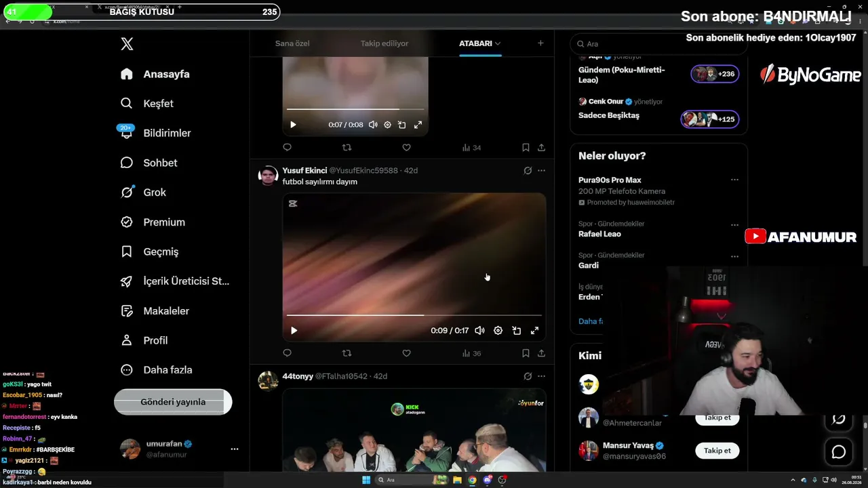Seek on the 0:08 video progress bar

(x=355, y=109)
